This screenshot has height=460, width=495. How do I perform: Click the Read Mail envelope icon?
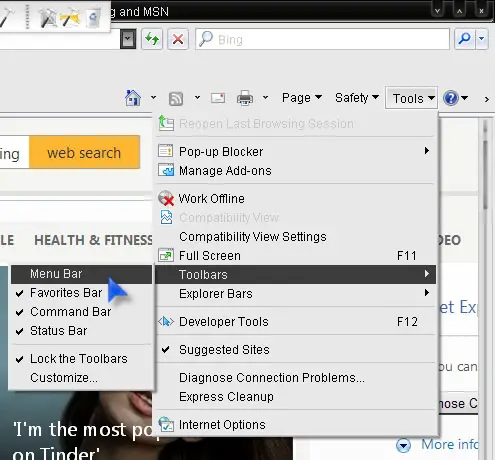pos(218,98)
